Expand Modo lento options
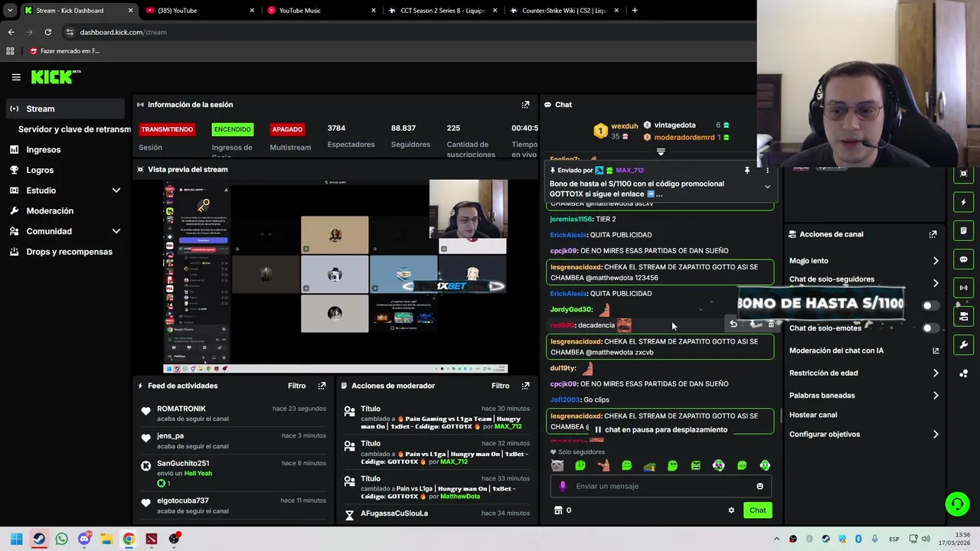Screen dimensions: 980x551 point(936,261)
